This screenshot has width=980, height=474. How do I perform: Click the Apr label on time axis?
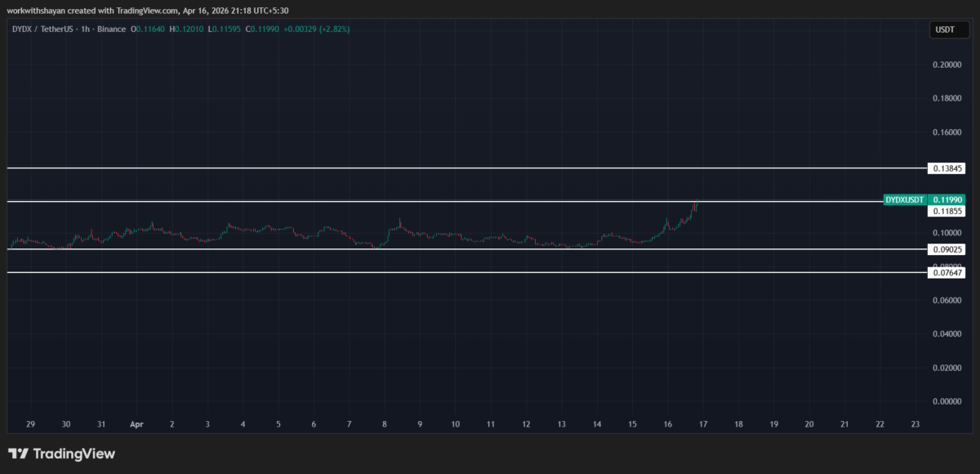[136, 424]
